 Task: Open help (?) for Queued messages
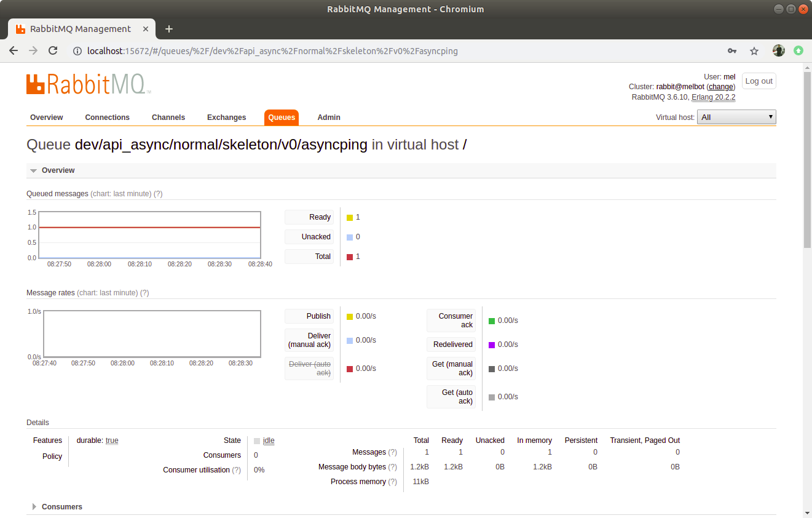(158, 194)
